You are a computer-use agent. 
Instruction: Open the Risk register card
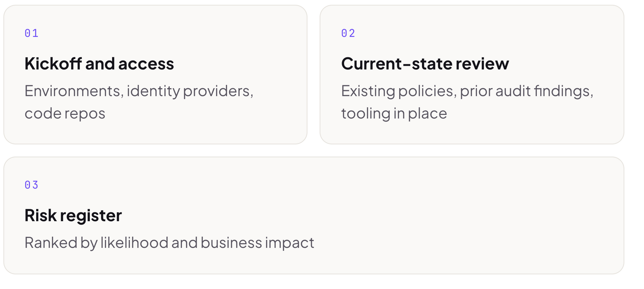pyautogui.click(x=314, y=215)
